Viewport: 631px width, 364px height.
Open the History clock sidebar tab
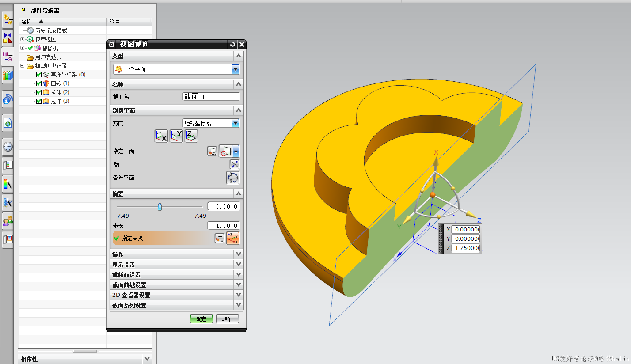click(x=8, y=147)
